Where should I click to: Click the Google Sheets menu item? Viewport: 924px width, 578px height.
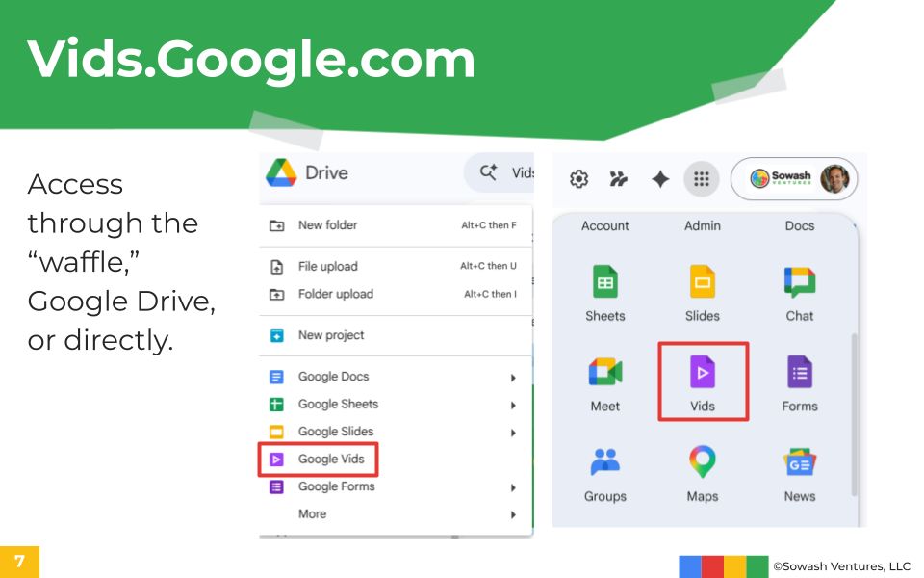396,404
